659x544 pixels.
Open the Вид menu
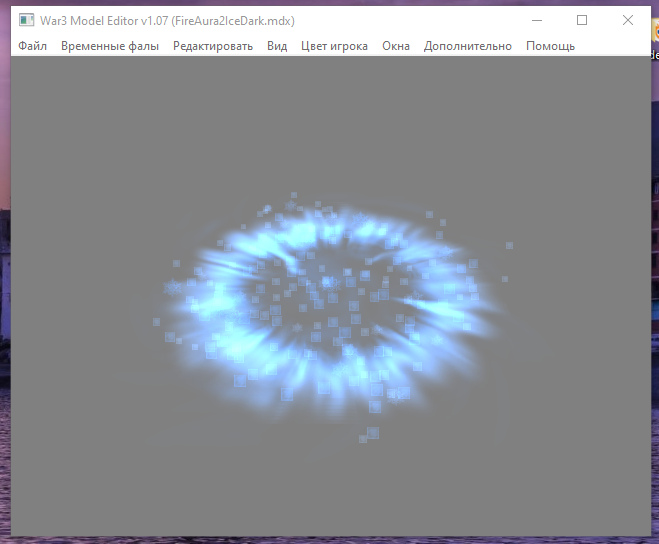click(277, 46)
